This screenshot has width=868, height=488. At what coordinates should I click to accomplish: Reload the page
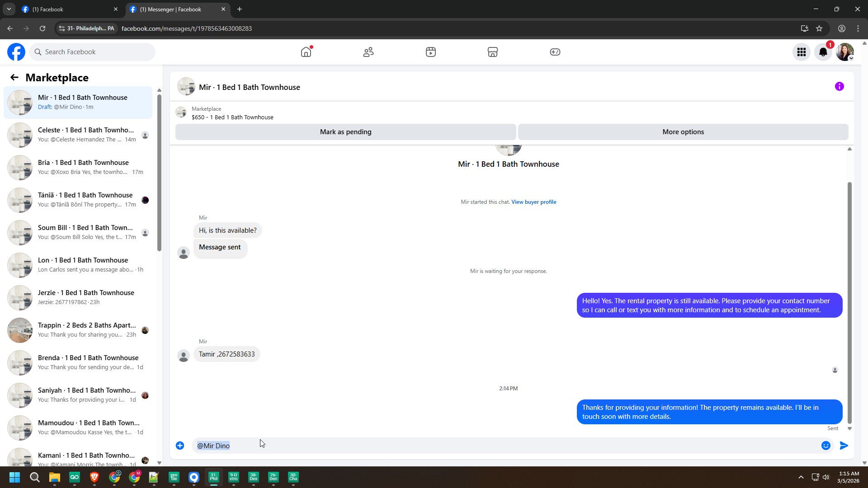(42, 28)
